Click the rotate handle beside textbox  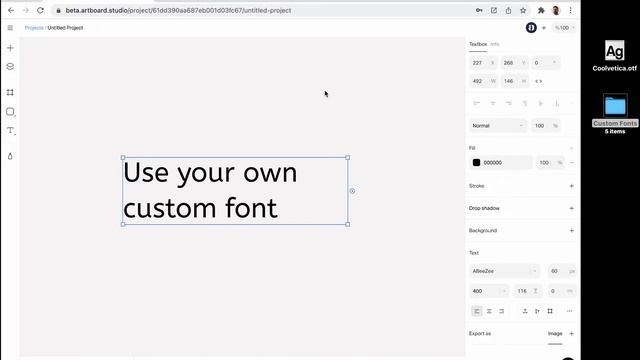click(352, 191)
